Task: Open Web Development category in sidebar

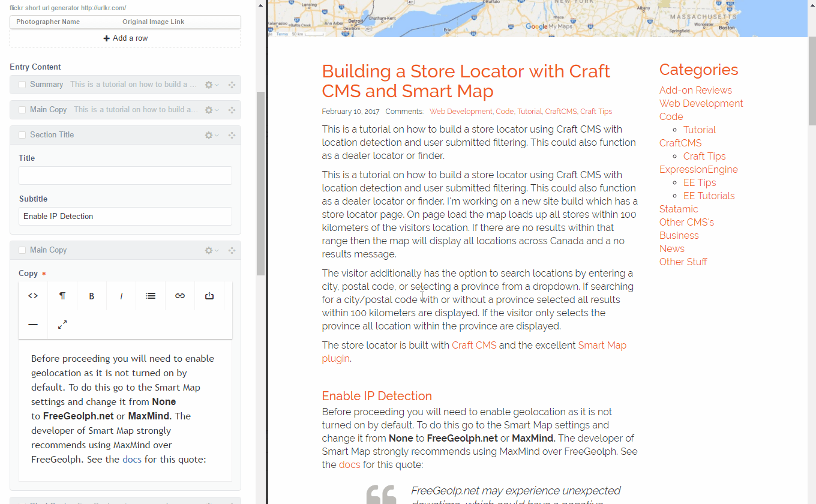Action: pos(701,103)
